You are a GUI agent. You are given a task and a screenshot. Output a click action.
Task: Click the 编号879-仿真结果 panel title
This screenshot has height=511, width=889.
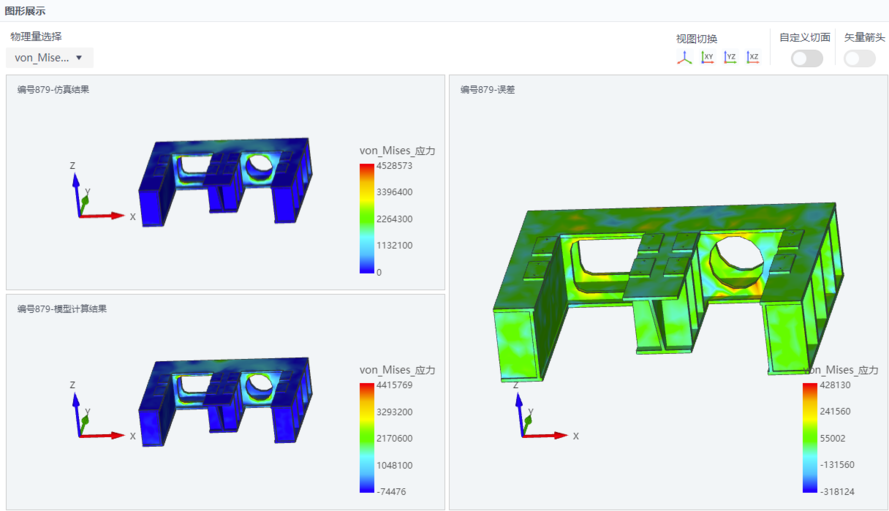pyautogui.click(x=53, y=89)
